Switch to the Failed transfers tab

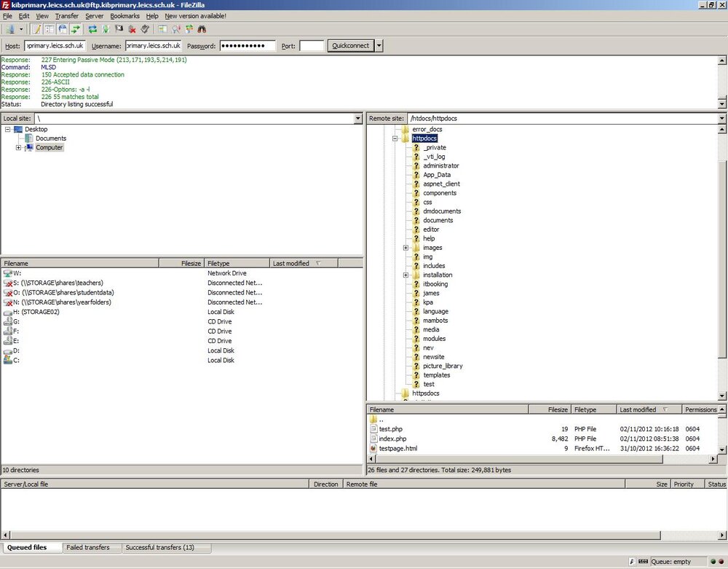click(x=88, y=548)
